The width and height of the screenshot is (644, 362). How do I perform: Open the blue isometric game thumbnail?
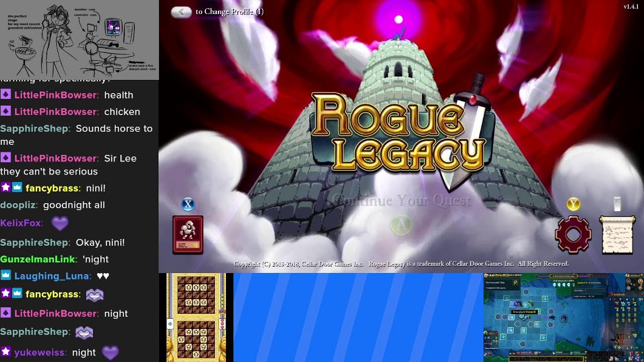(x=563, y=318)
